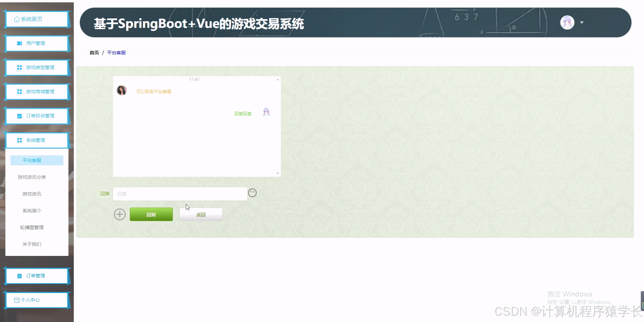Expand the 订单管理 menu
The height and width of the screenshot is (322, 644).
(37, 276)
